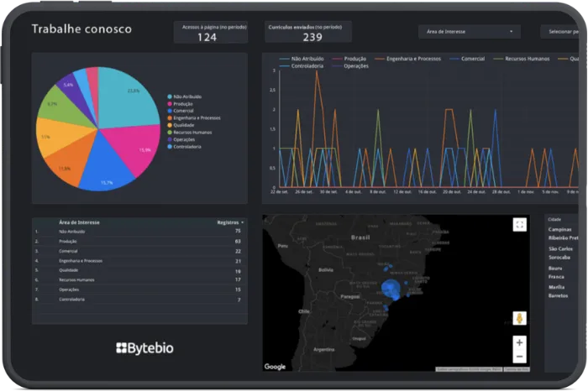Select table row 8 Controladoria
The height and width of the screenshot is (391, 588).
point(139,300)
